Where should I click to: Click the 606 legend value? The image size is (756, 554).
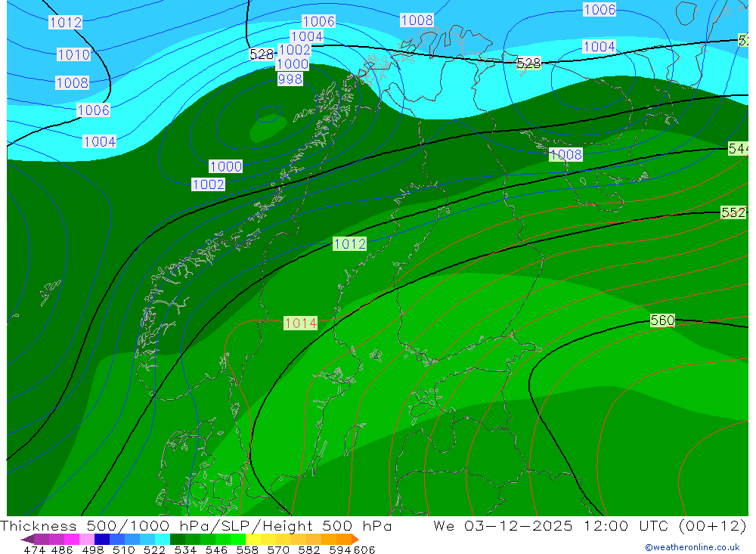click(x=364, y=549)
